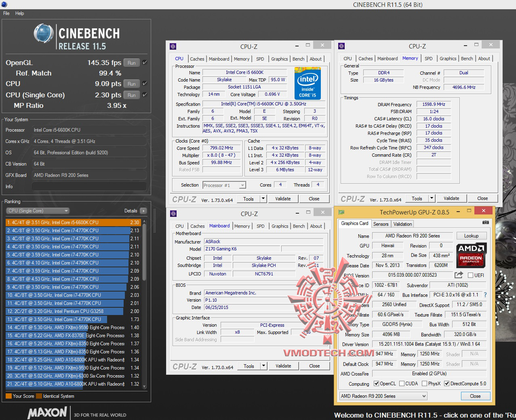The height and width of the screenshot is (420, 516).
Task: Switch to Bench tab in CPU-Z CPU window
Action: (x=299, y=59)
